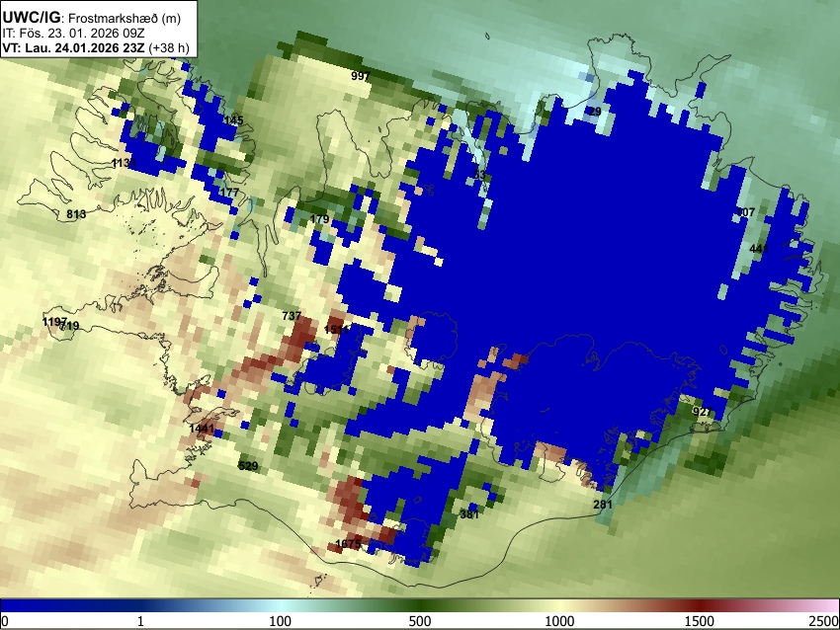Click the map value 1441
The height and width of the screenshot is (630, 840).
click(x=202, y=429)
